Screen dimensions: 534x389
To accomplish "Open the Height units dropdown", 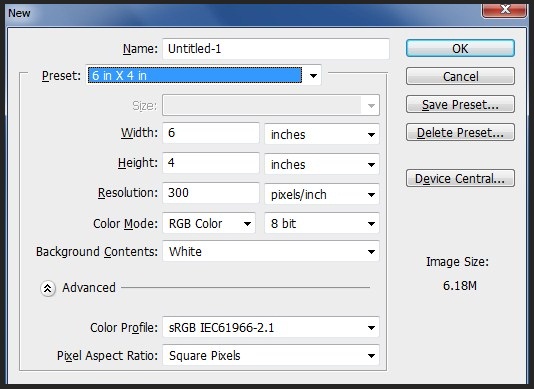I will 322,164.
